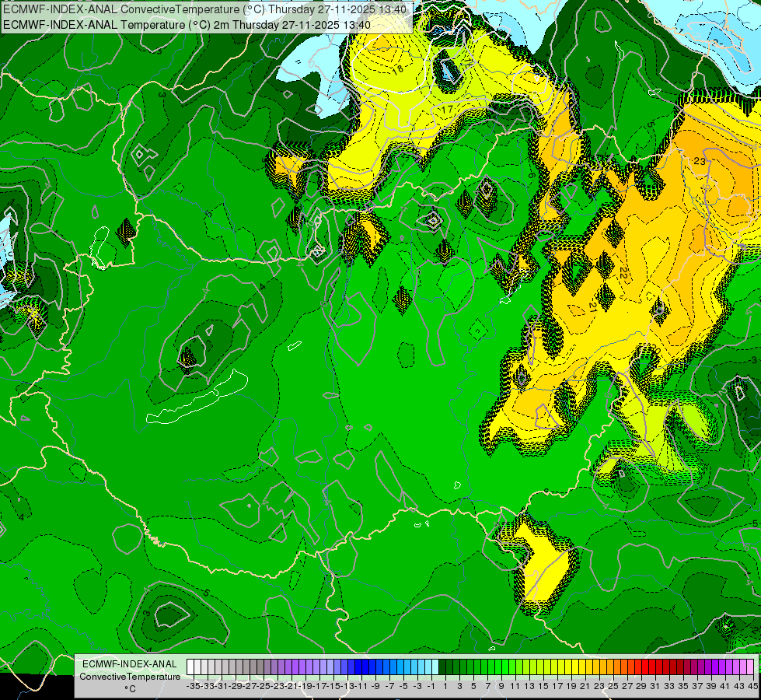Click the contour label 20 on the map
This screenshot has height=700, width=761.
coord(656,349)
